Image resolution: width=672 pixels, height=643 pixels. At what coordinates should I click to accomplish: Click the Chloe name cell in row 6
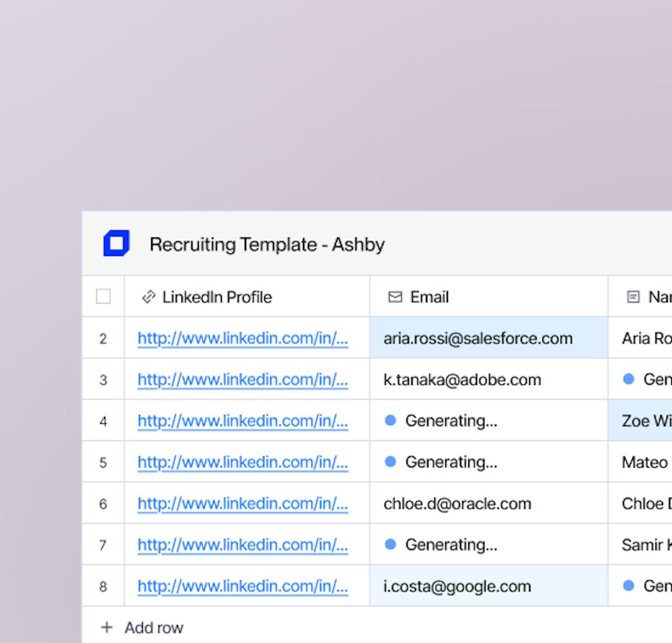(641, 503)
